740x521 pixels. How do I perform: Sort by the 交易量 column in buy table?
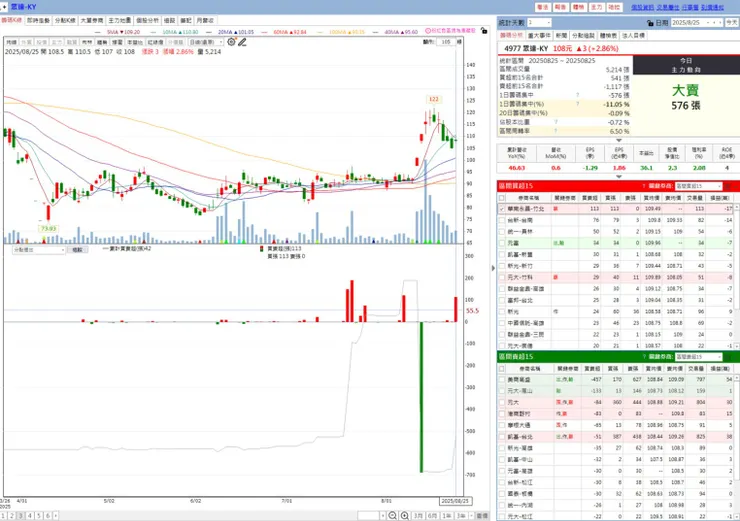[696, 198]
